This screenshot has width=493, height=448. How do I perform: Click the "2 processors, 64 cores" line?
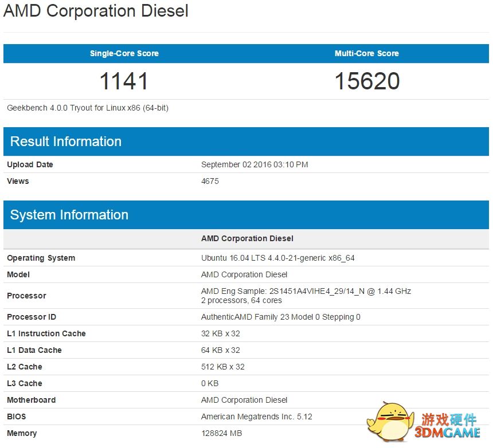coord(241,300)
